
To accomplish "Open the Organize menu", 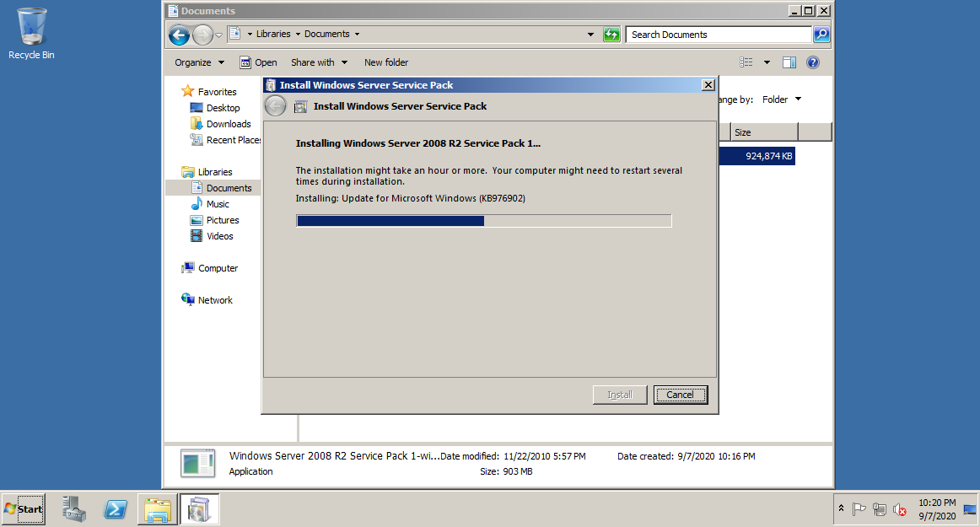I will pyautogui.click(x=199, y=62).
